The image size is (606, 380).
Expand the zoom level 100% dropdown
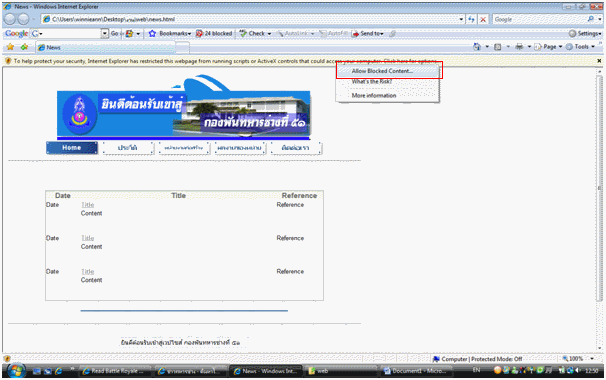point(592,359)
